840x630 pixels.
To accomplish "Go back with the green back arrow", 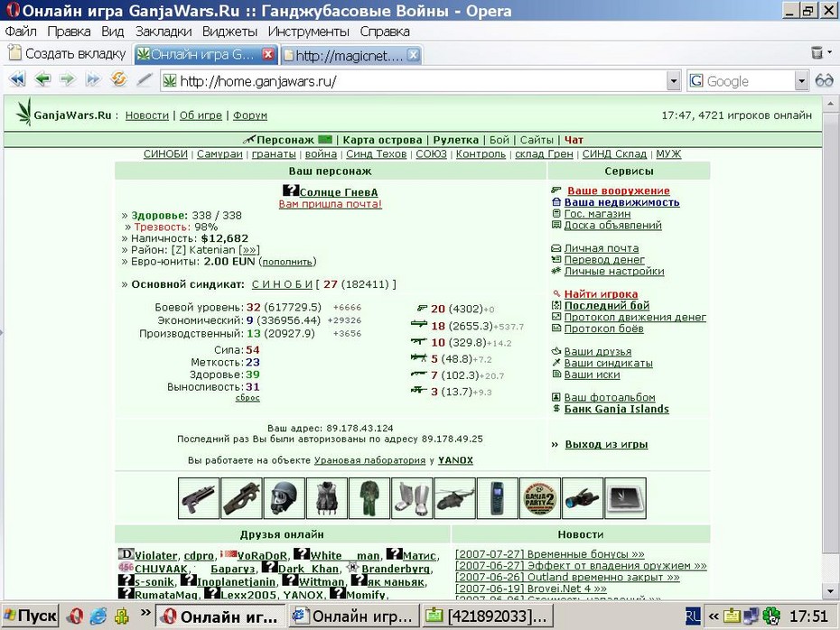I will (x=42, y=79).
